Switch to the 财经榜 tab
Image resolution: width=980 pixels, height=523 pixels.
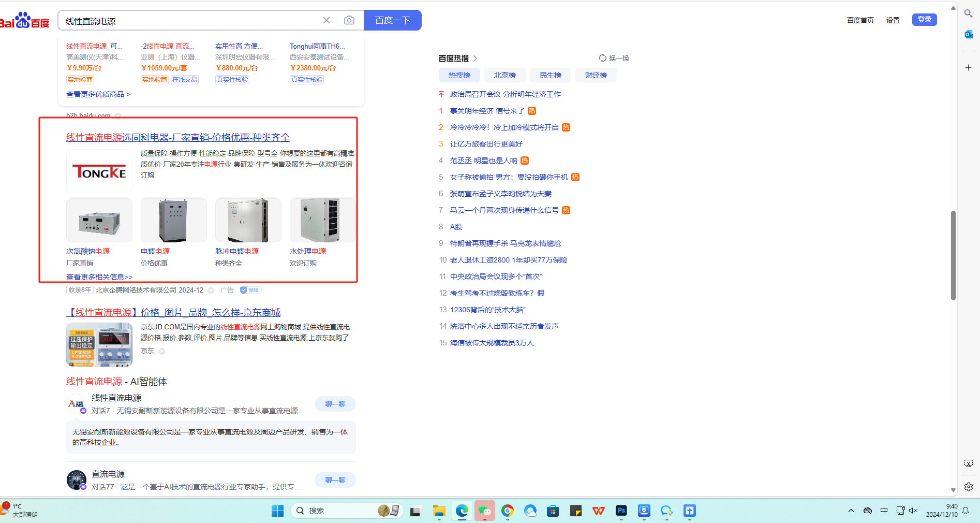coord(596,75)
